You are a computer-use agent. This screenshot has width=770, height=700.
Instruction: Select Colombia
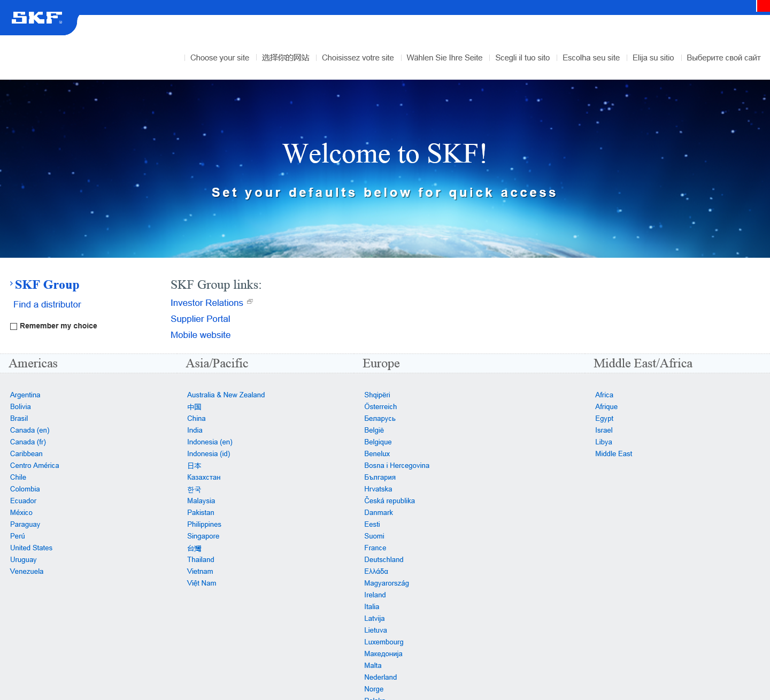click(x=25, y=489)
